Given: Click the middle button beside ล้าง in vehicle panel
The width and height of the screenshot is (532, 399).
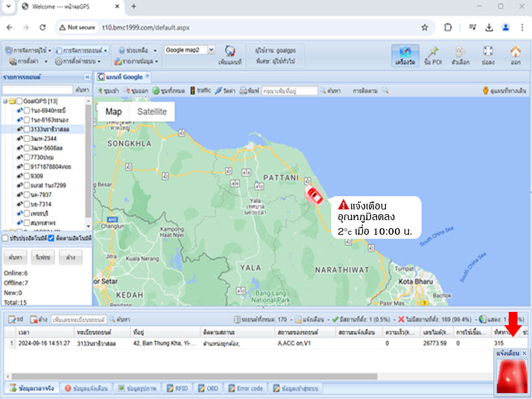Looking at the screenshot, I should pos(43,257).
